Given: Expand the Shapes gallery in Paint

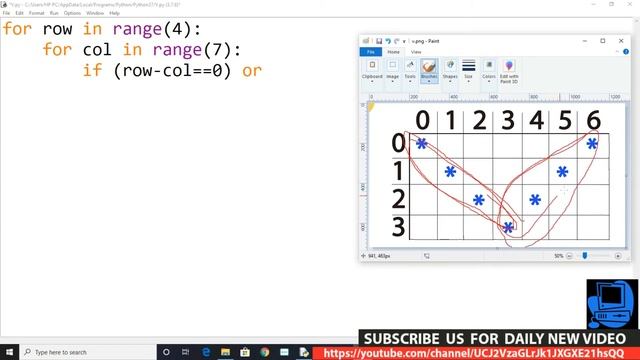Looking at the screenshot, I should 450,71.
